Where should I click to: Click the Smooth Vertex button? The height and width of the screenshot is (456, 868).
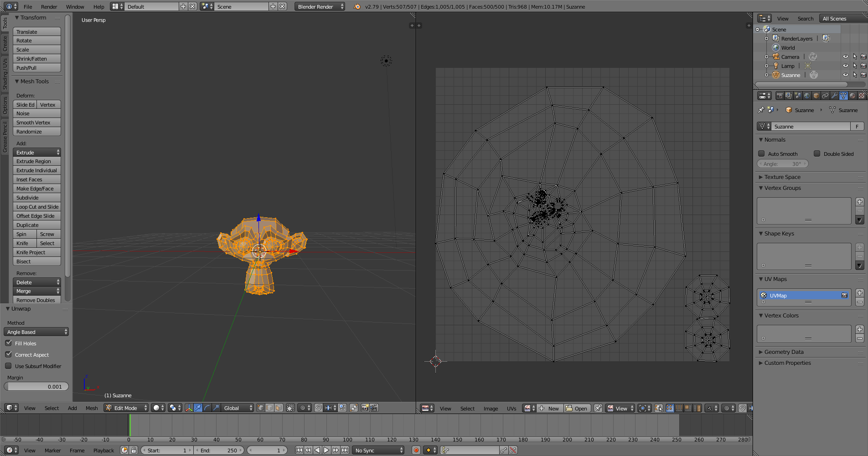(x=37, y=123)
